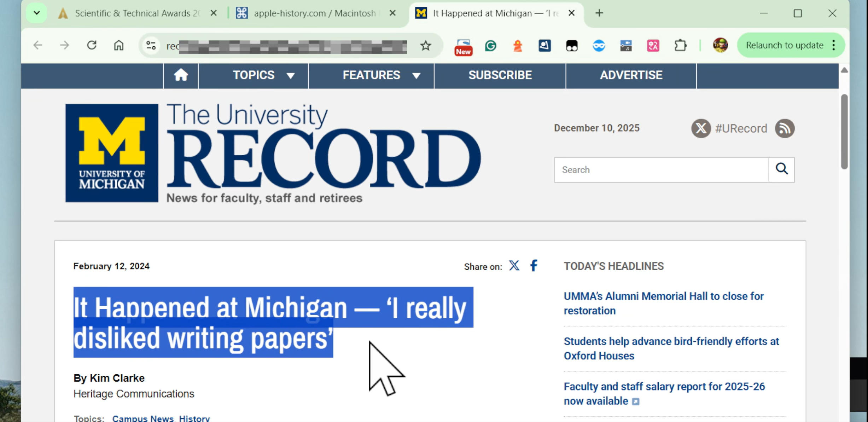Image resolution: width=868 pixels, height=422 pixels.
Task: Click in the Search text field
Action: coord(660,170)
